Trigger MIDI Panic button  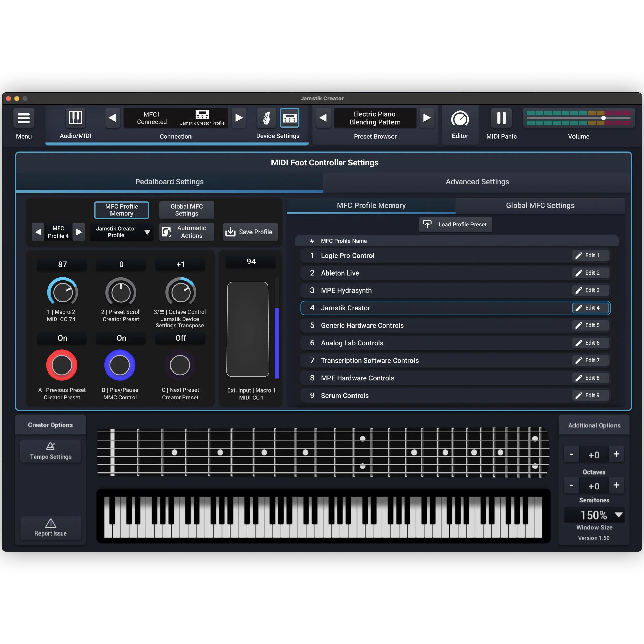pos(501,118)
